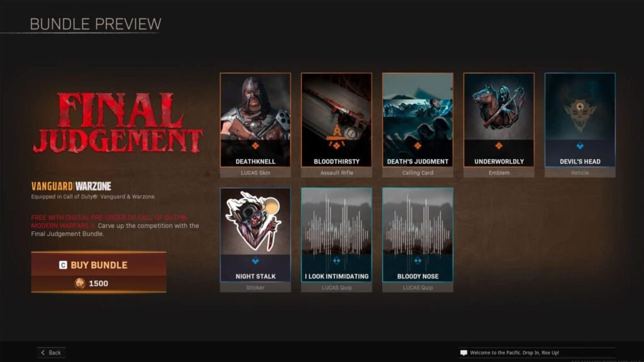Click the Back button
Image resolution: width=644 pixels, height=362 pixels.
51,353
